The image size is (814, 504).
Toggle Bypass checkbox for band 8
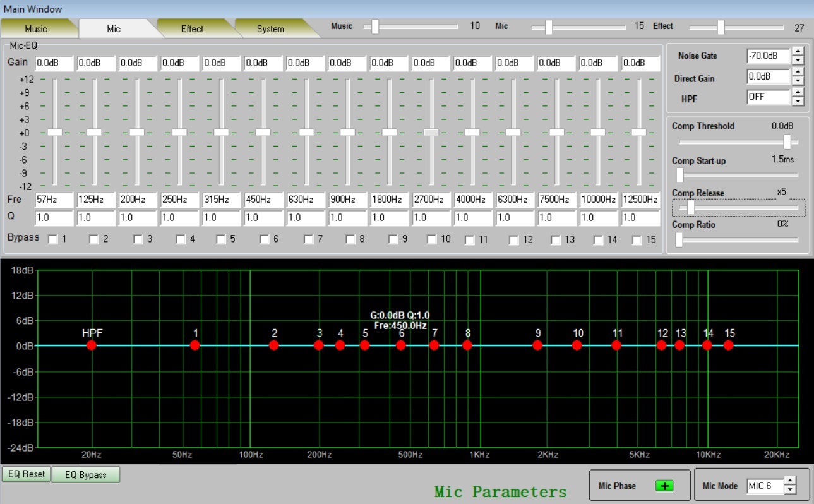(350, 239)
